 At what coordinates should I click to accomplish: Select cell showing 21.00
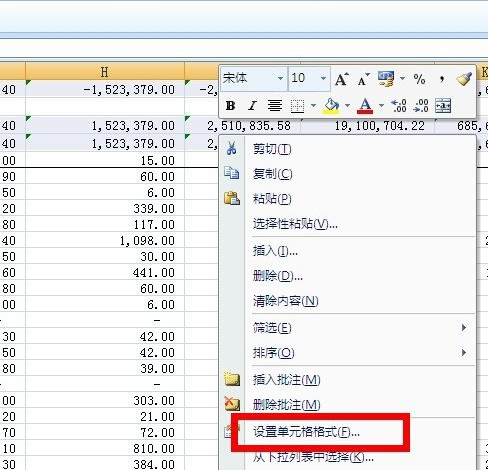tap(105, 417)
